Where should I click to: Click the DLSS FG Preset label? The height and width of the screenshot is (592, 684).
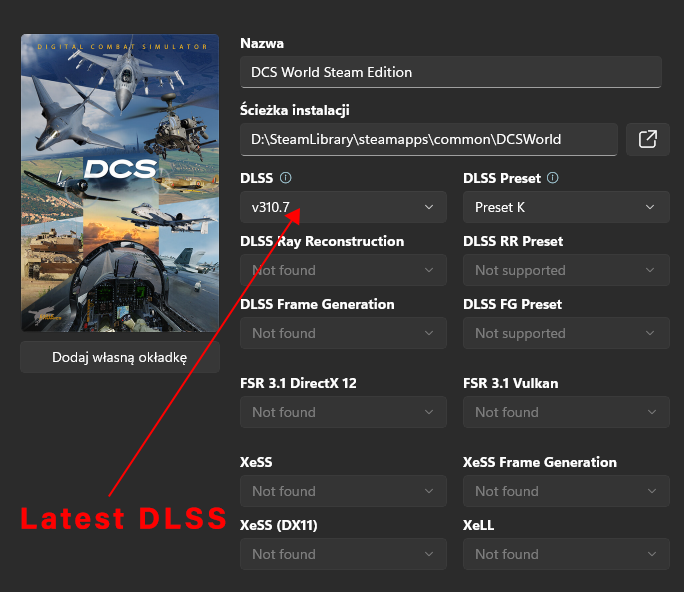coord(513,305)
